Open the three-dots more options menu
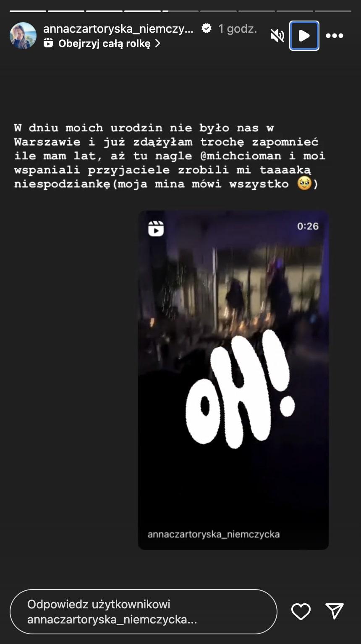The height and width of the screenshot is (644, 361). click(x=335, y=36)
